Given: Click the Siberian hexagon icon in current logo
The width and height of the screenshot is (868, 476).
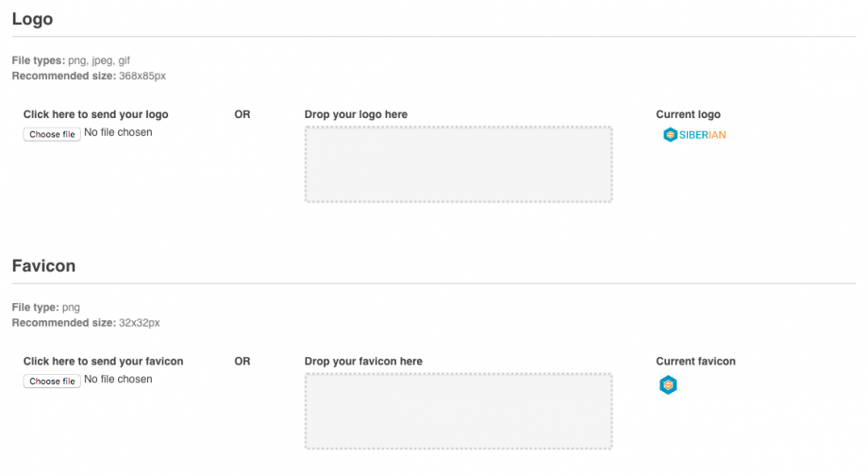Looking at the screenshot, I should tap(670, 135).
